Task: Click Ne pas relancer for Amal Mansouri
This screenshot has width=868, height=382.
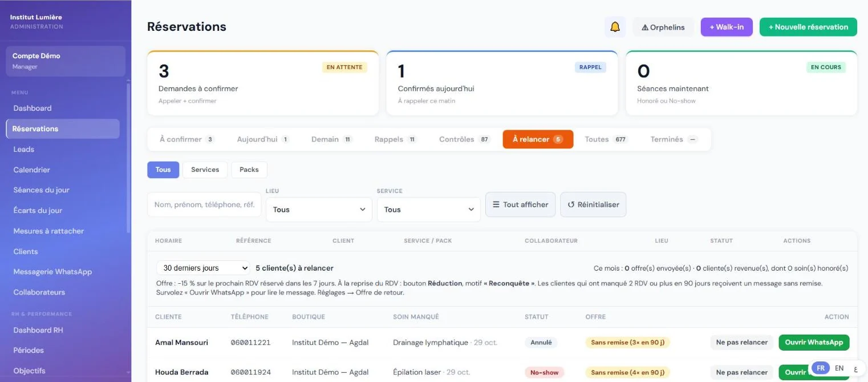Action: (742, 343)
